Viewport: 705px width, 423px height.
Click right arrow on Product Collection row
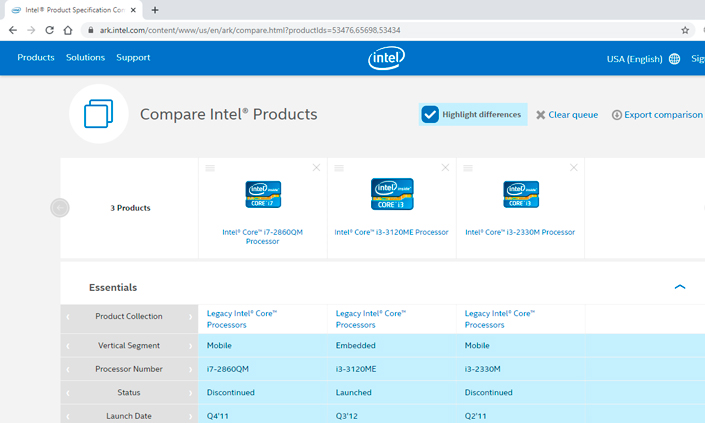[x=191, y=316]
